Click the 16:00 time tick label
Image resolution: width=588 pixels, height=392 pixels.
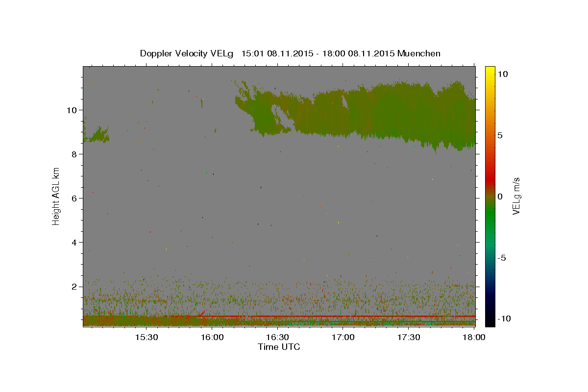[x=212, y=338]
